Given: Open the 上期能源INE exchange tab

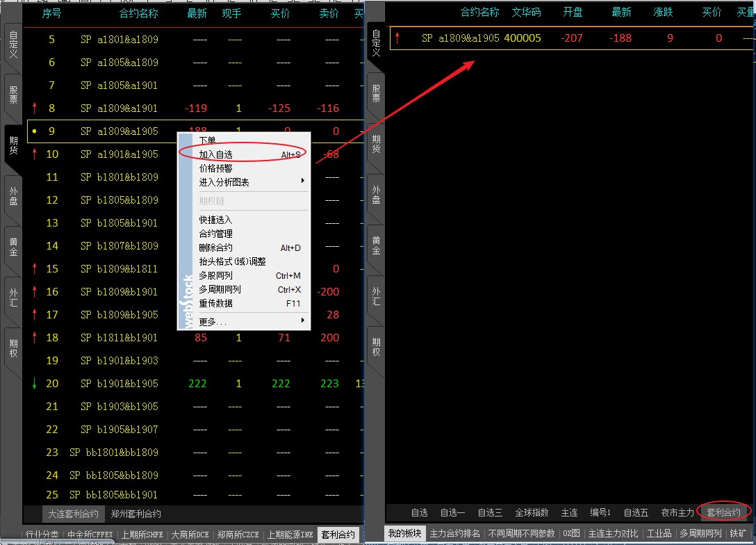Looking at the screenshot, I should pos(290,535).
